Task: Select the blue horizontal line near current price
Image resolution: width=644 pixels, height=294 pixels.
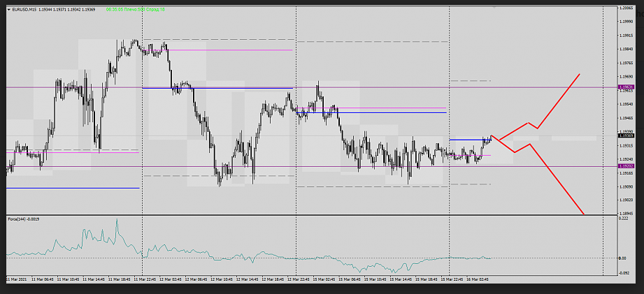Action: [x=465, y=140]
